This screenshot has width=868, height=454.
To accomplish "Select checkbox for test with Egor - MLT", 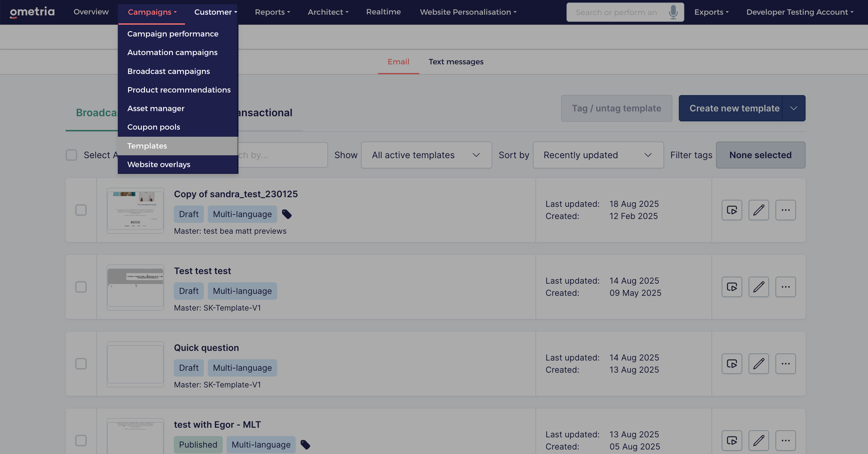I will (x=81, y=441).
